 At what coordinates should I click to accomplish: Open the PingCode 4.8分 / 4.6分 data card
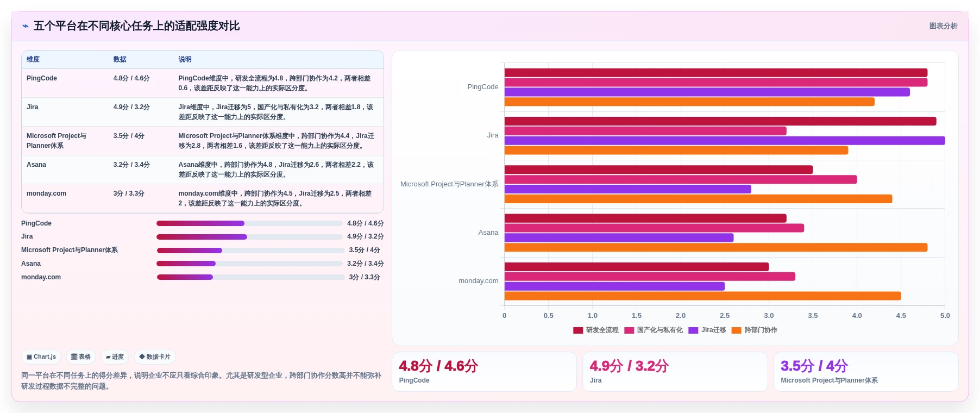coord(484,372)
